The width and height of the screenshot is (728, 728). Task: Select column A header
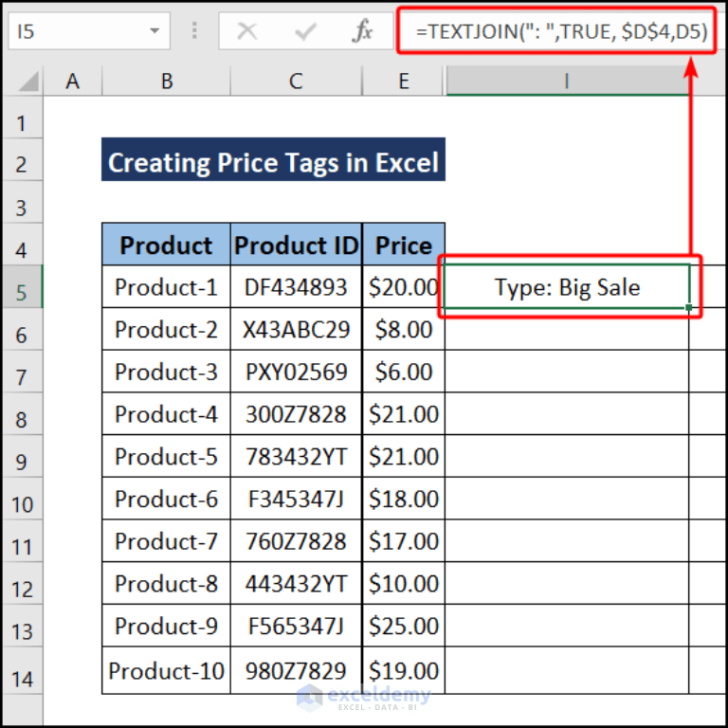pyautogui.click(x=72, y=82)
